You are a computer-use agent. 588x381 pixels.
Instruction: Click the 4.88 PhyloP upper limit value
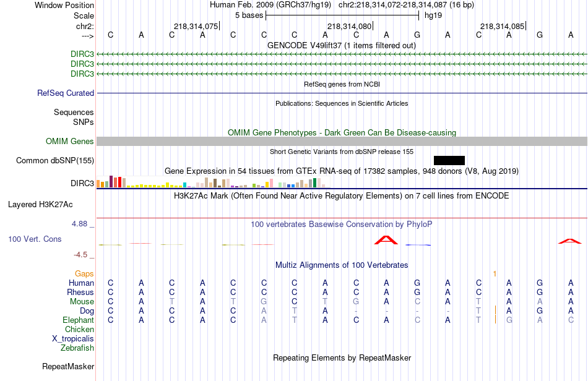(x=79, y=224)
